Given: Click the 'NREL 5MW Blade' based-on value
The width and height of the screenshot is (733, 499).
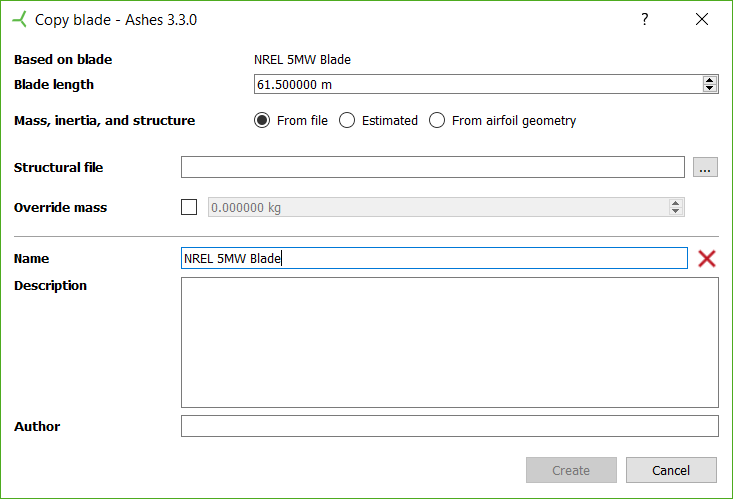Looking at the screenshot, I should click(302, 59).
